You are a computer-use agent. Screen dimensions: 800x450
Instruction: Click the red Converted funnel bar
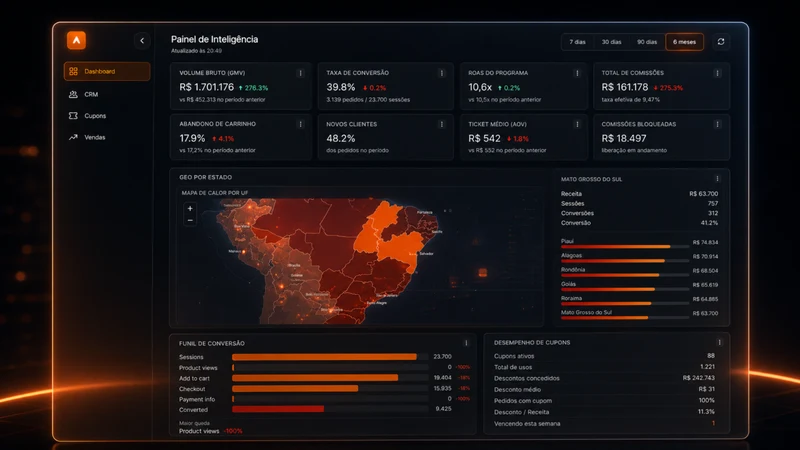click(278, 409)
